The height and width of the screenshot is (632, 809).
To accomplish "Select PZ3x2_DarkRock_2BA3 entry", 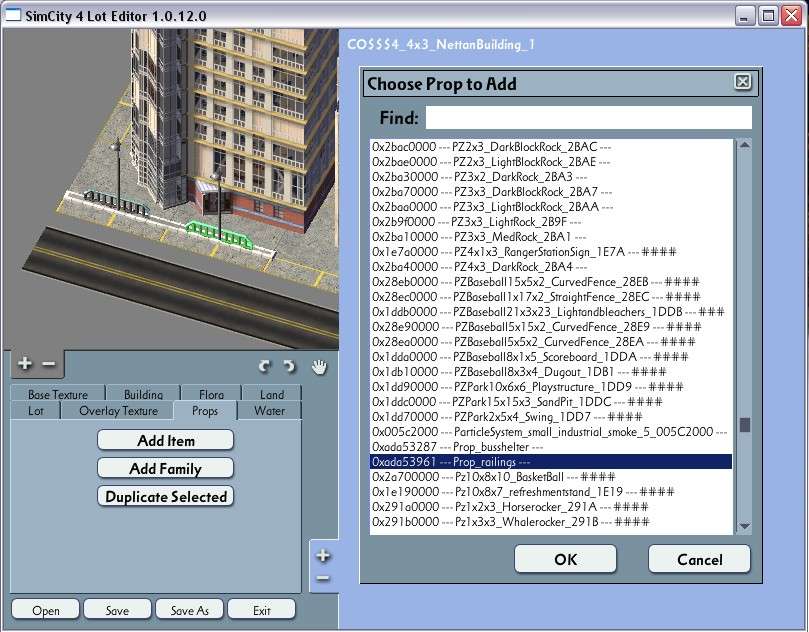I will click(551, 176).
